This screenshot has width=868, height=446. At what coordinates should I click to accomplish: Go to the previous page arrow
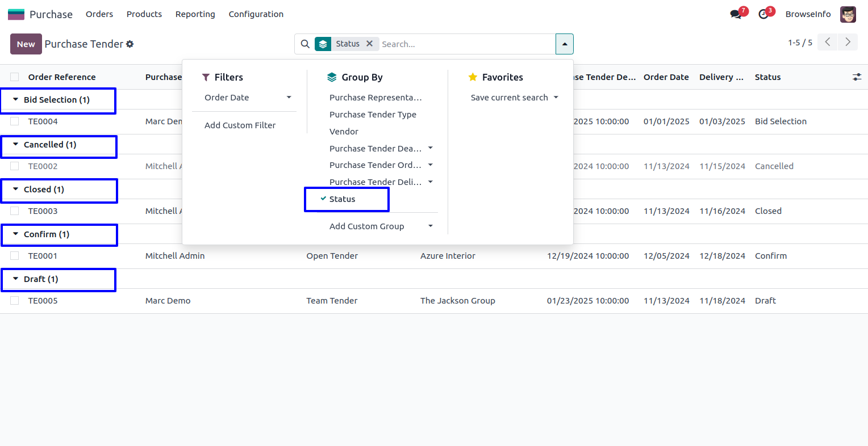tap(828, 42)
